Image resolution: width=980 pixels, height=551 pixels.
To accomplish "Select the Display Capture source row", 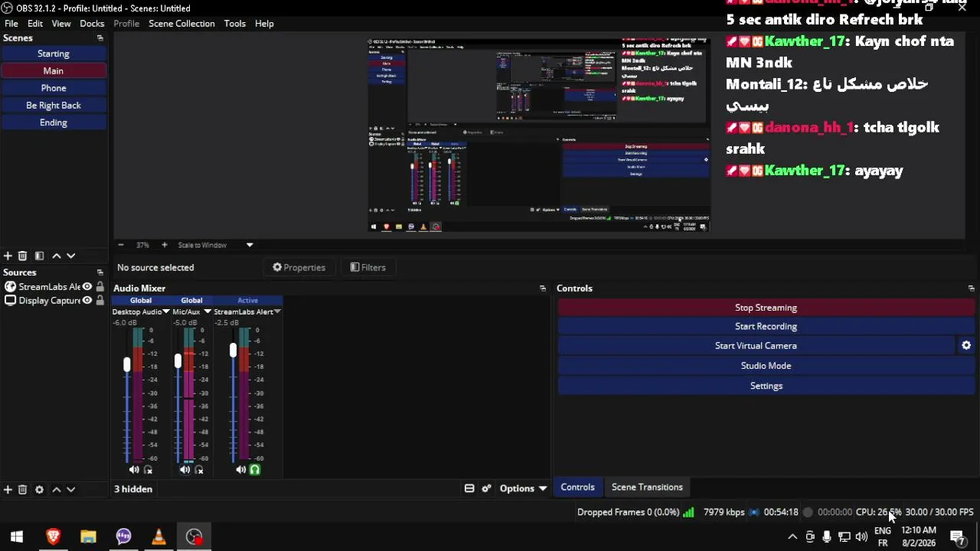I will pyautogui.click(x=54, y=301).
